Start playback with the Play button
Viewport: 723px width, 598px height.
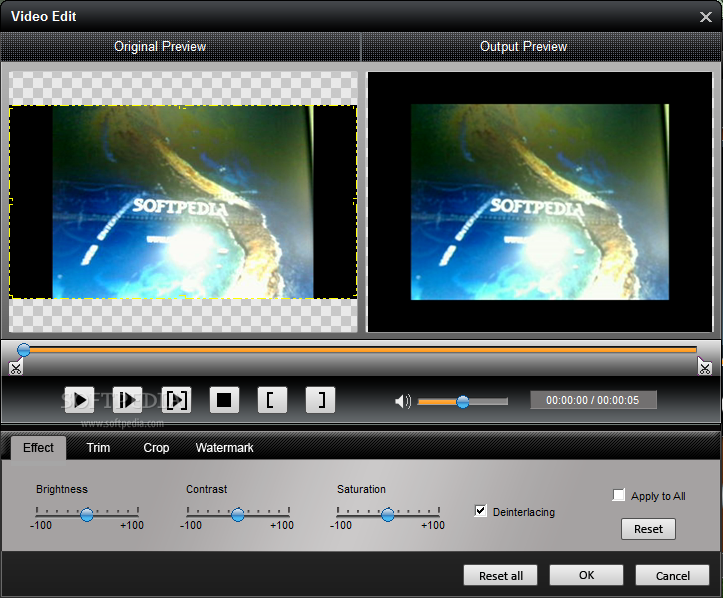click(x=79, y=400)
